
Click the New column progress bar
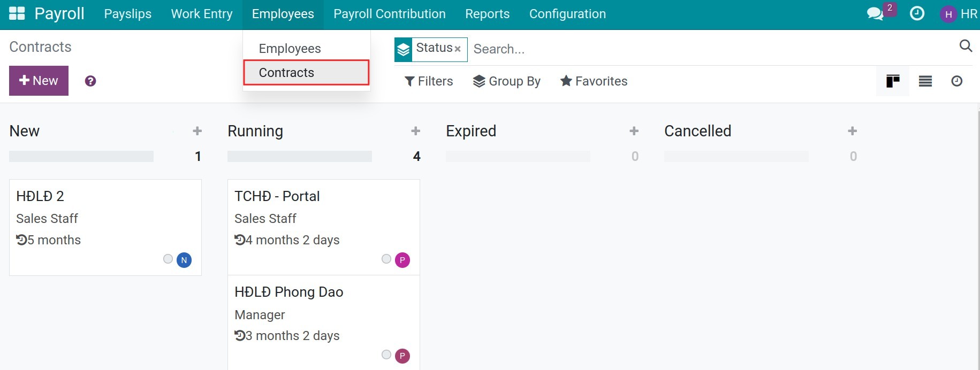[81, 156]
